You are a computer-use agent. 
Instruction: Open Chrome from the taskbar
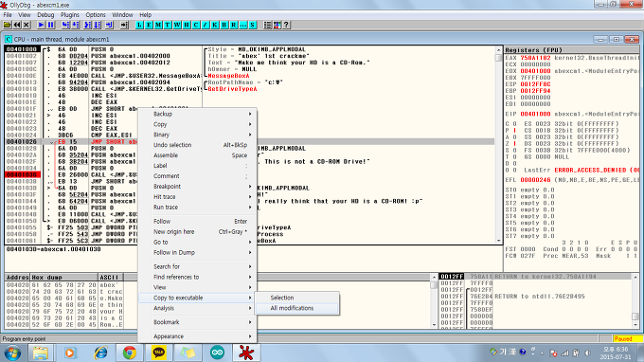click(130, 353)
